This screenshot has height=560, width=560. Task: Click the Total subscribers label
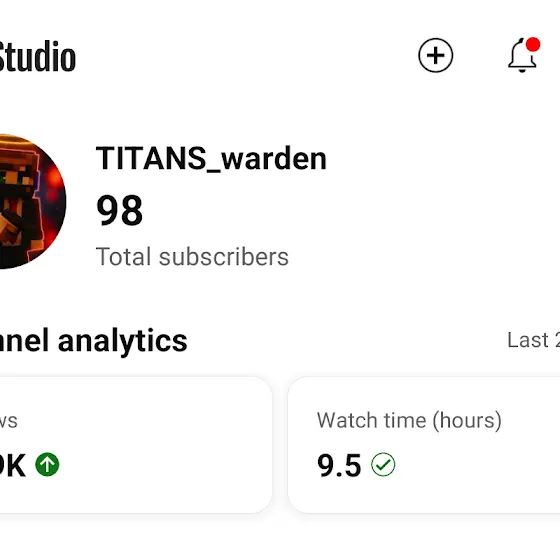192,256
